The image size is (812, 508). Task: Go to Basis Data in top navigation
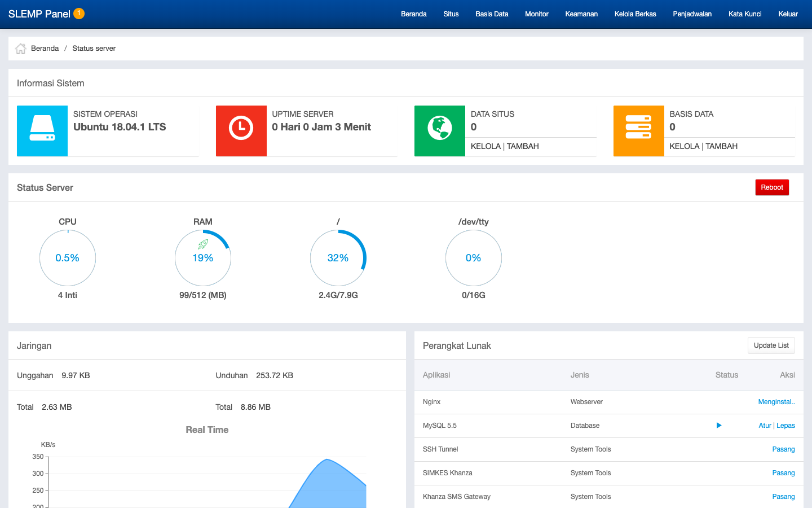coord(492,14)
